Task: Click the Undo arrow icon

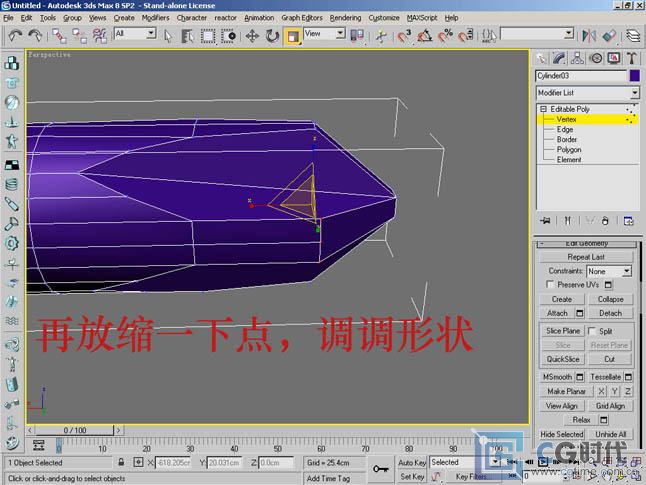Action: coord(15,36)
